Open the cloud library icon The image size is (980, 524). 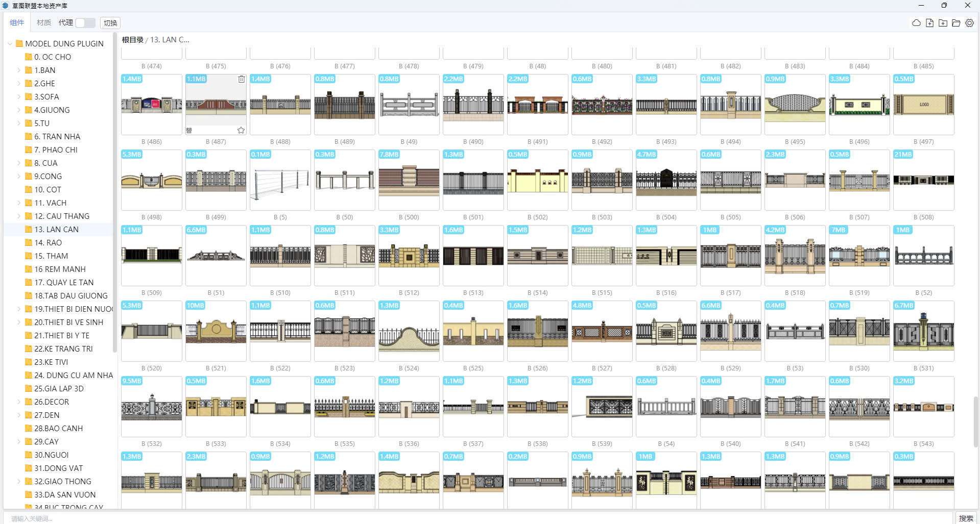pos(916,23)
